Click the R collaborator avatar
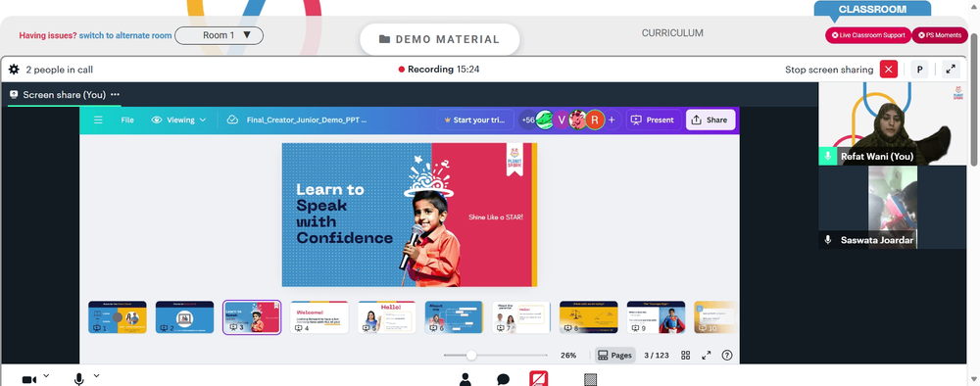 click(x=595, y=120)
